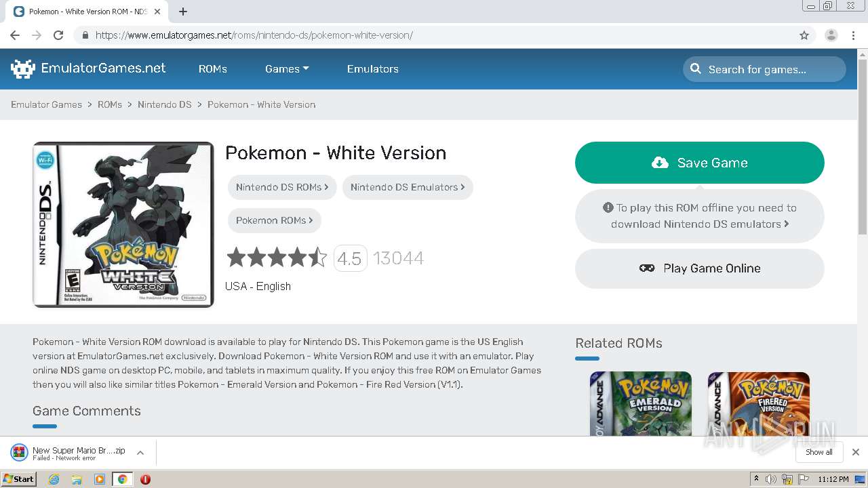Click the gamepad icon in Play Game Online
The height and width of the screenshot is (488, 868).
(x=647, y=268)
